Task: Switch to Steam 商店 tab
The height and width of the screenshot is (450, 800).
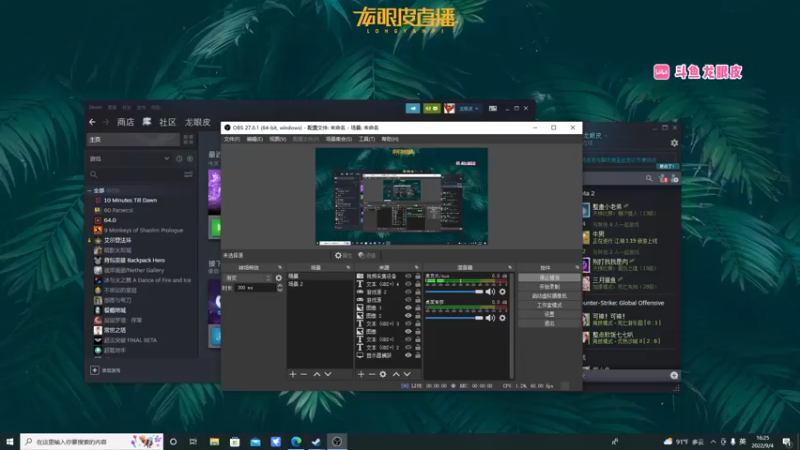Action: tap(126, 122)
